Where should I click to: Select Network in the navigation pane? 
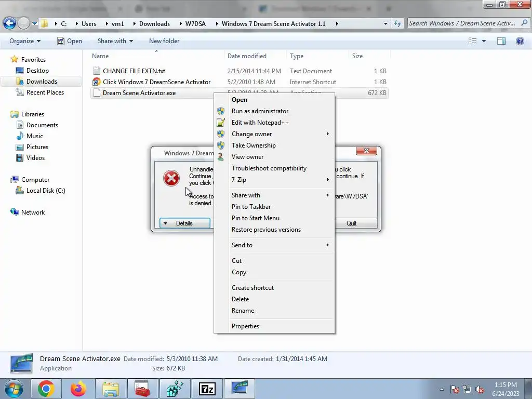point(33,212)
